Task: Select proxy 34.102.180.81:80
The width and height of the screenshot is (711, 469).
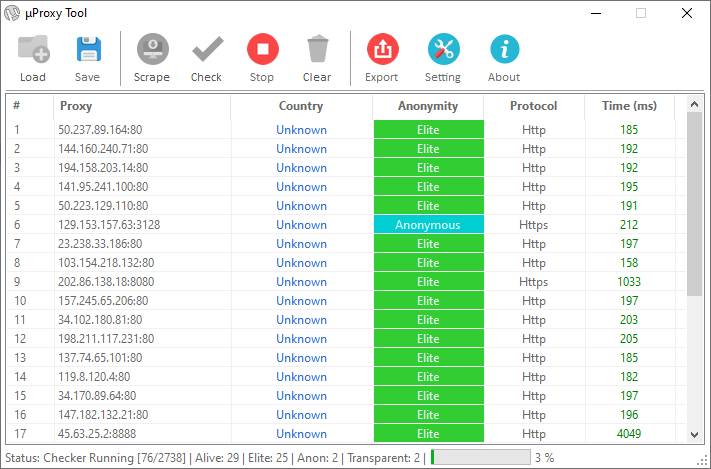Action: (x=100, y=320)
